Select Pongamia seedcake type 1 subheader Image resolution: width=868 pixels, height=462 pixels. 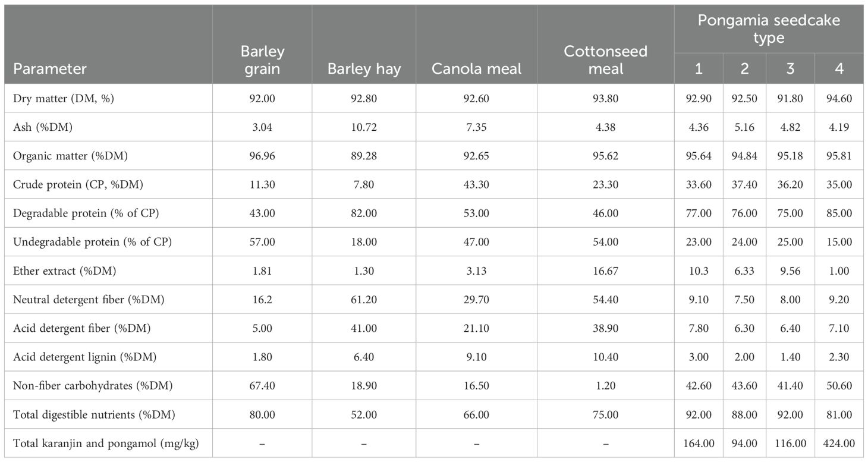(699, 69)
